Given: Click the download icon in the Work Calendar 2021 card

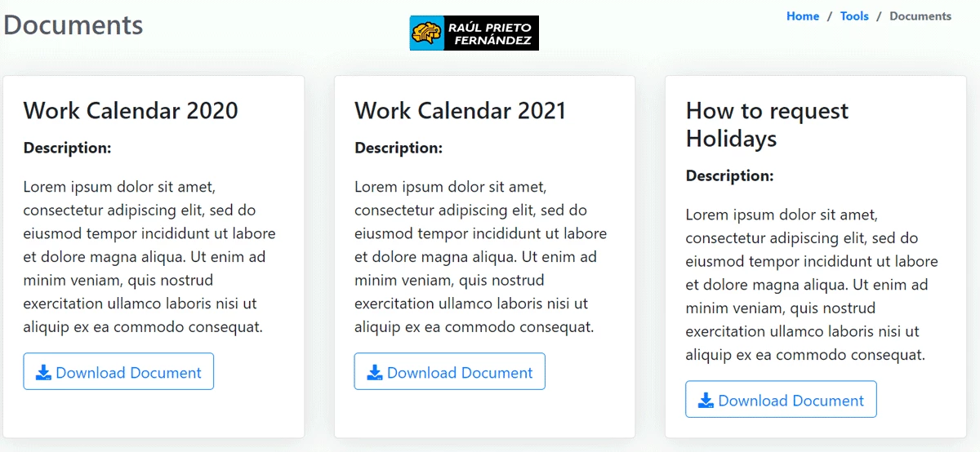Looking at the screenshot, I should click(x=375, y=373).
